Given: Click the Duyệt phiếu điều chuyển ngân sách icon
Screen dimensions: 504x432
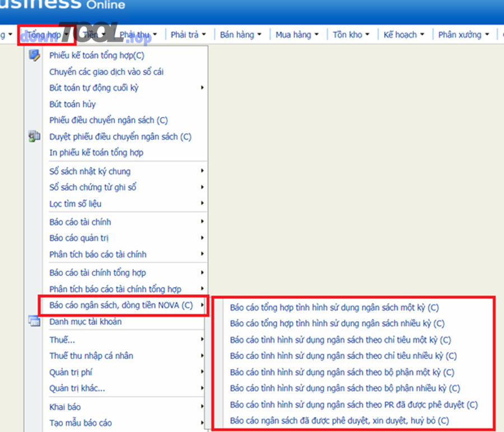Looking at the screenshot, I should coord(34,137).
